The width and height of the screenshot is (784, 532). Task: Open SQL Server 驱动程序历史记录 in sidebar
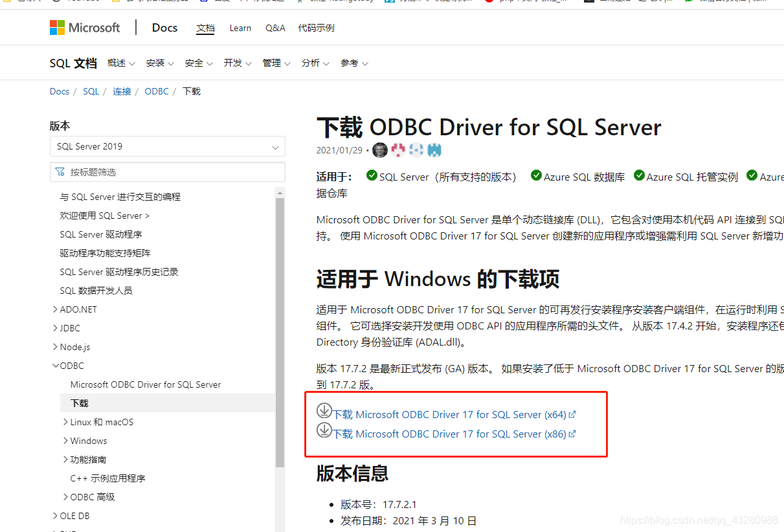119,272
